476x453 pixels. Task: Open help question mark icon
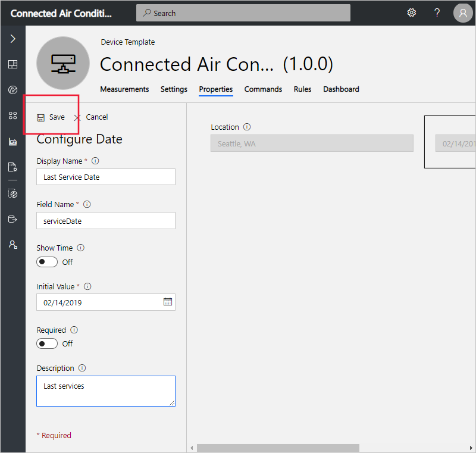coord(437,13)
